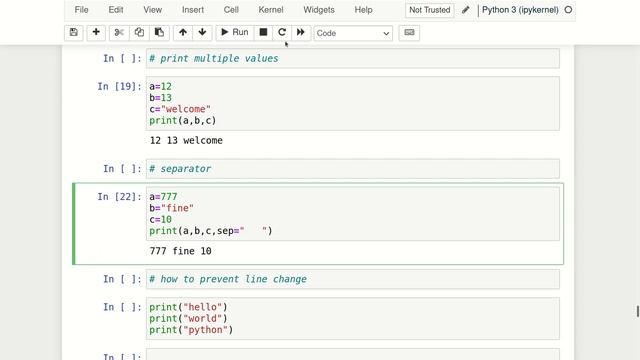The image size is (640, 360).
Task: Run the selected cell
Action: pyautogui.click(x=235, y=33)
